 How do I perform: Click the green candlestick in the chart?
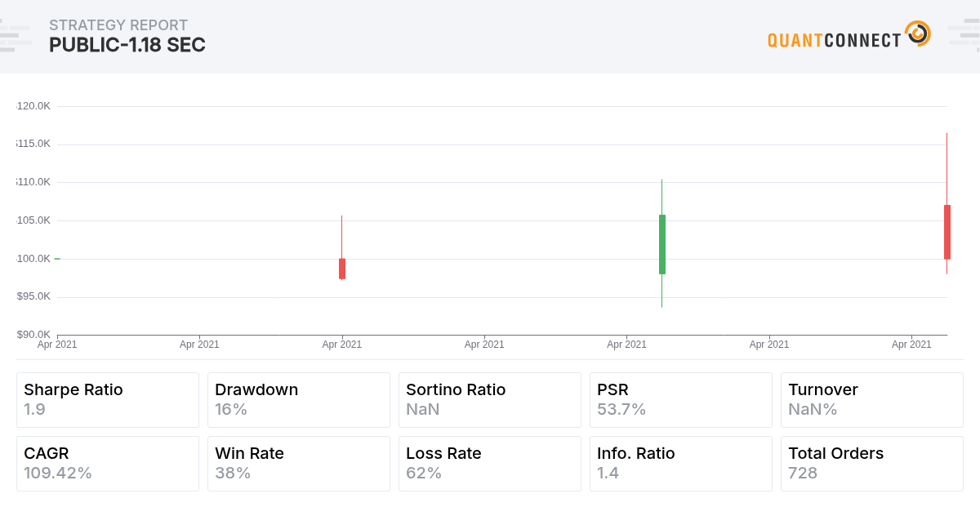point(662,244)
